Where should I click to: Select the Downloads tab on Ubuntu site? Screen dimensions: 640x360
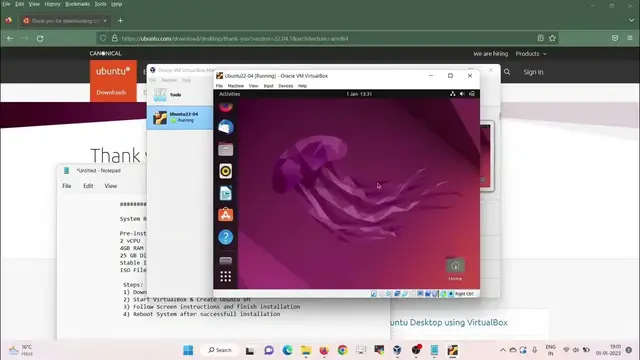[111, 93]
